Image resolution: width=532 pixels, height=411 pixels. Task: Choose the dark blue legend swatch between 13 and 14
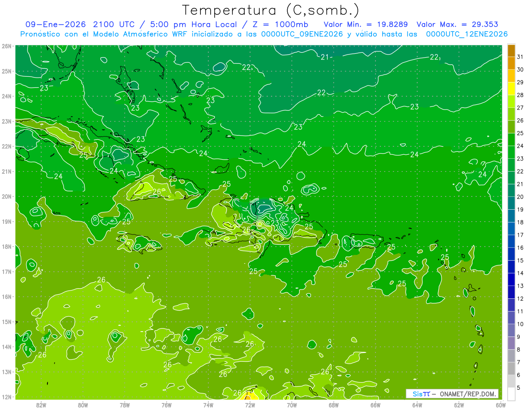[x=511, y=279]
